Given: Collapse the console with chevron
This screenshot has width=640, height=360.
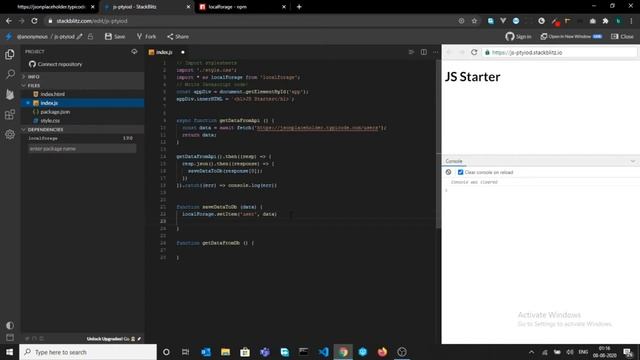Looking at the screenshot, I should coord(632,161).
